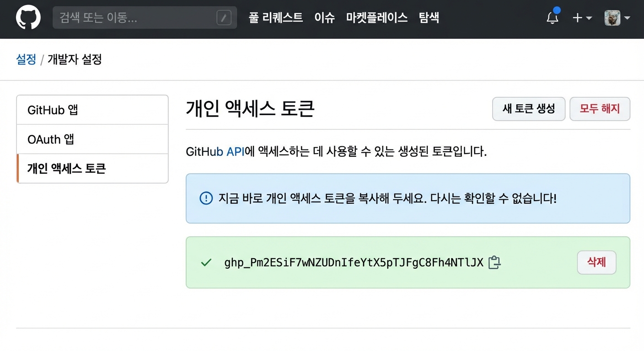Focus the 검색 또는 이동 search field
Image resolution: width=644 pixels, height=351 pixels.
click(x=145, y=18)
